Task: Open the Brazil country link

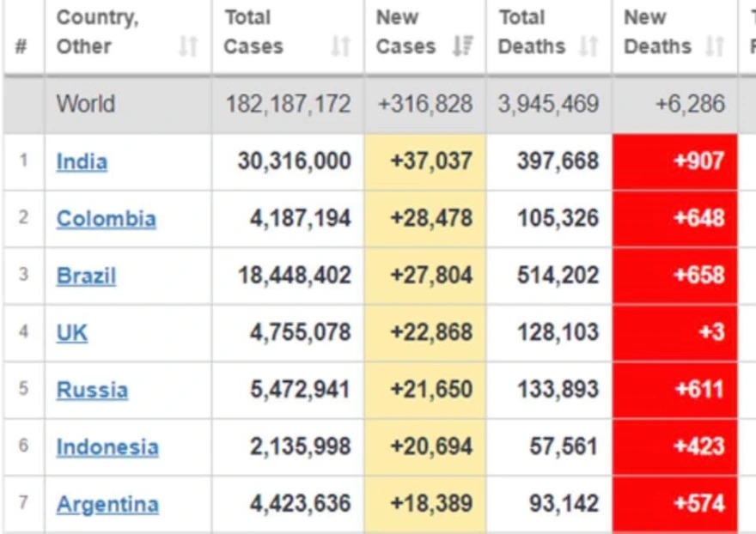Action: pos(86,276)
